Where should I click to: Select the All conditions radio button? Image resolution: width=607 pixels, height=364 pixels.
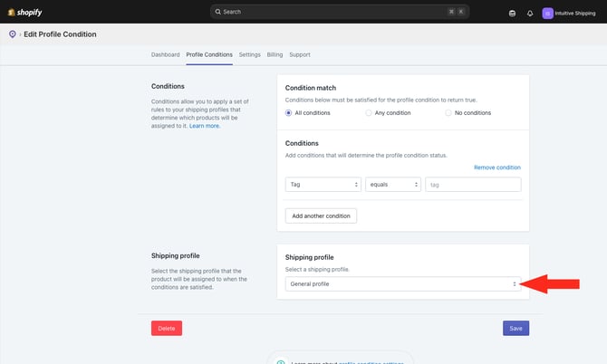(x=288, y=113)
